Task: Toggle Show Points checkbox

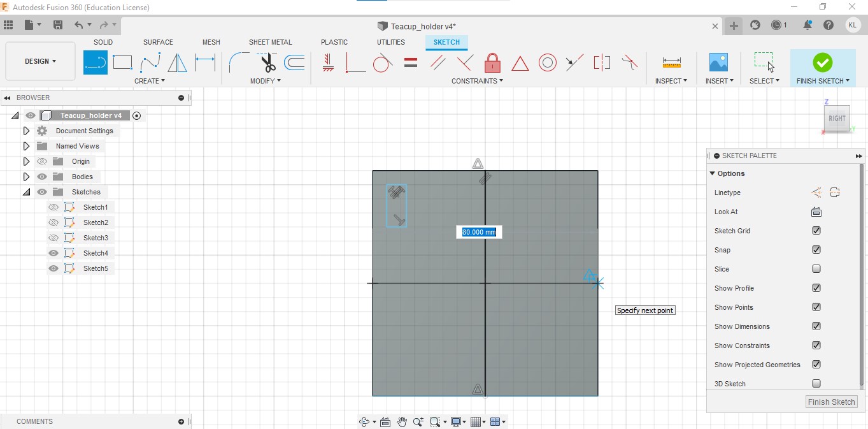Action: [816, 307]
